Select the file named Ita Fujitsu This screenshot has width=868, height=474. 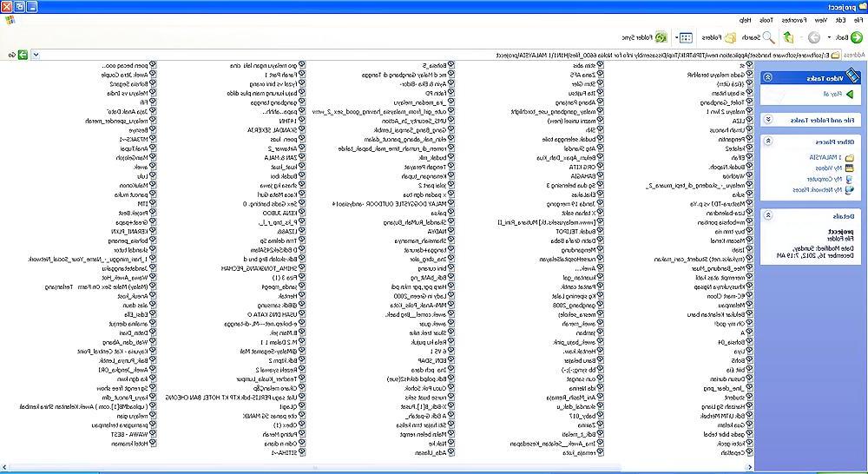582,93
